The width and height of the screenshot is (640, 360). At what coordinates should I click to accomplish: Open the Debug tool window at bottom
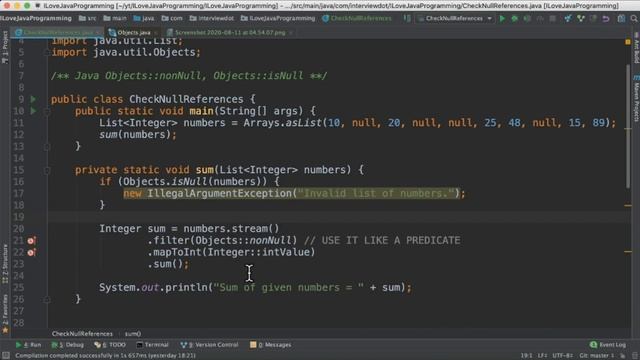[68, 345]
